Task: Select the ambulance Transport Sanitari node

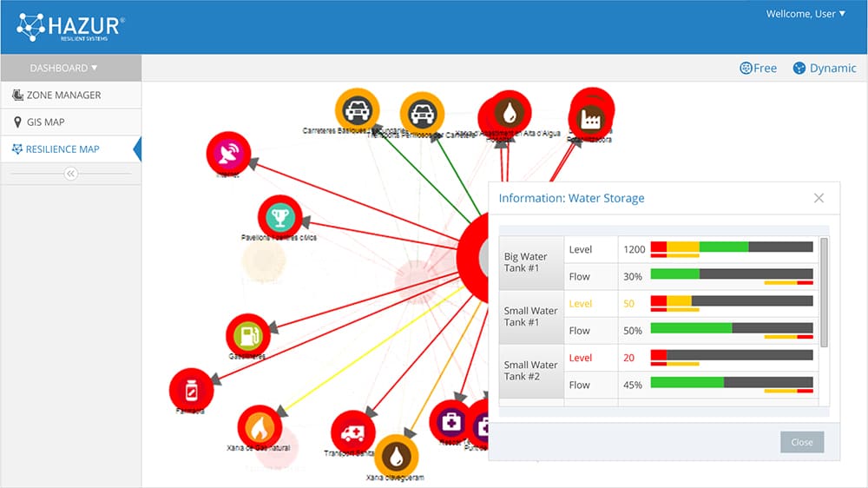Action: click(x=353, y=432)
